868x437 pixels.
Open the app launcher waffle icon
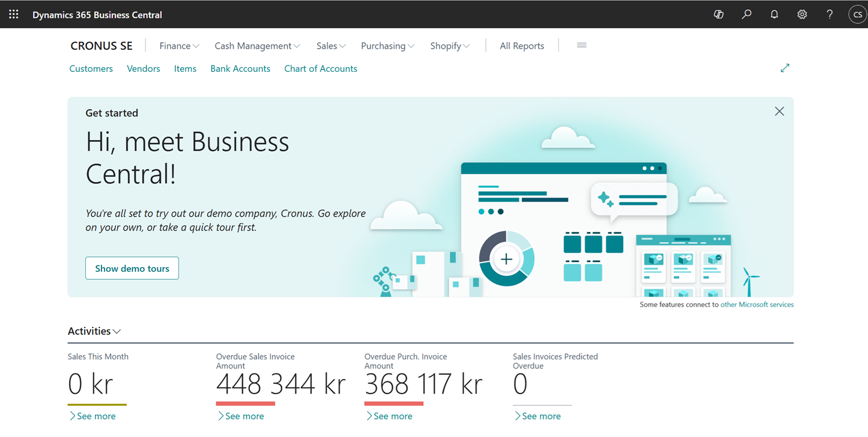pyautogui.click(x=13, y=14)
